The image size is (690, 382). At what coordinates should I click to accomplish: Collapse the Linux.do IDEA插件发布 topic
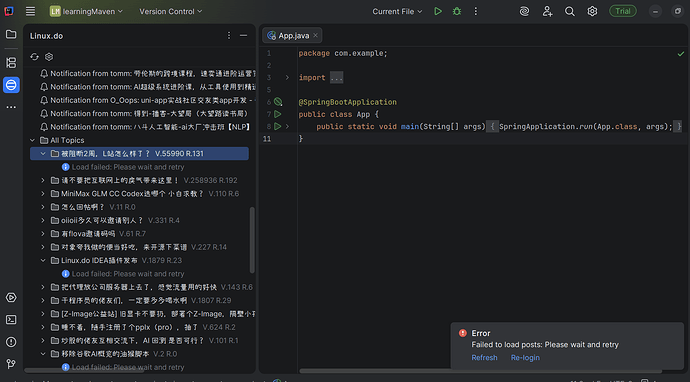coord(43,261)
